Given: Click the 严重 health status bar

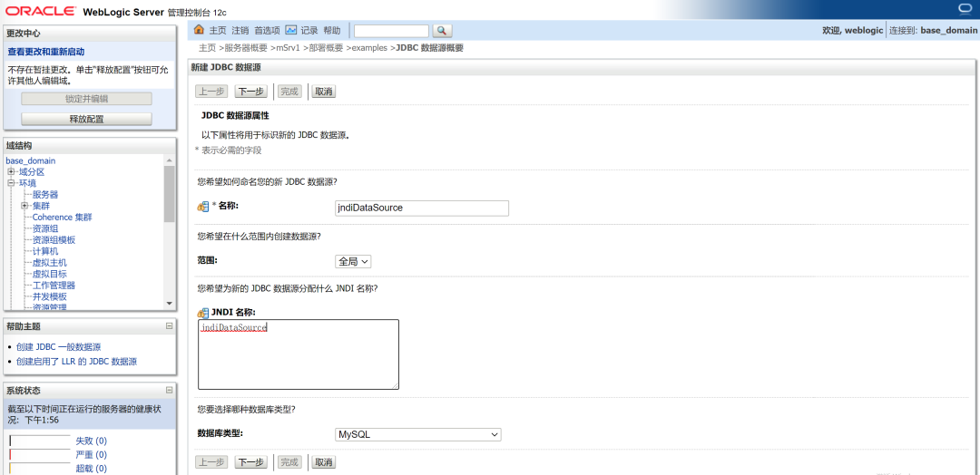Looking at the screenshot, I should point(39,454).
